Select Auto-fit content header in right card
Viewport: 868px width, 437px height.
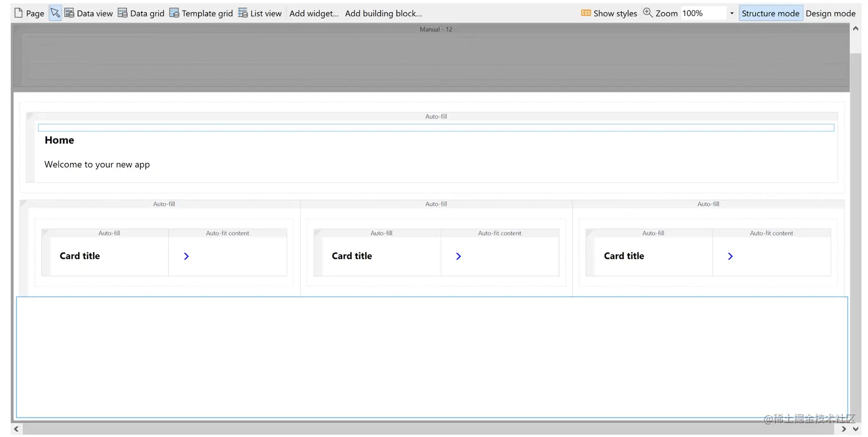point(772,233)
